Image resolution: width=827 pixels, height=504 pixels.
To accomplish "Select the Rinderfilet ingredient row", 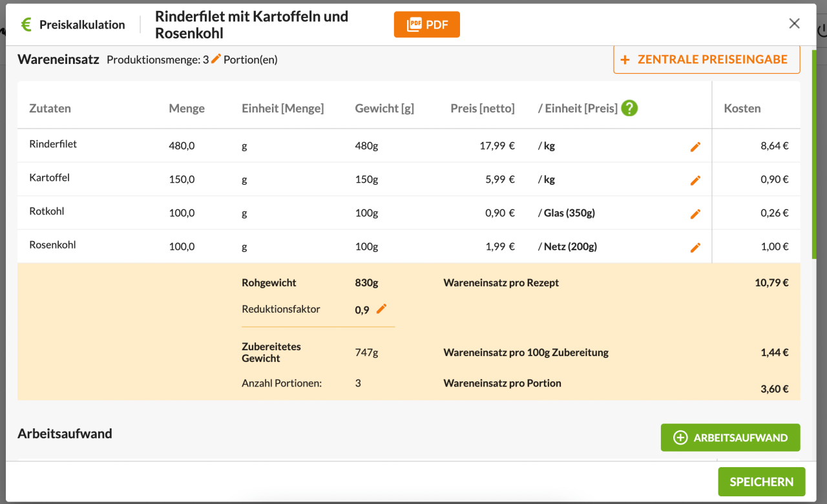I will 52,143.
